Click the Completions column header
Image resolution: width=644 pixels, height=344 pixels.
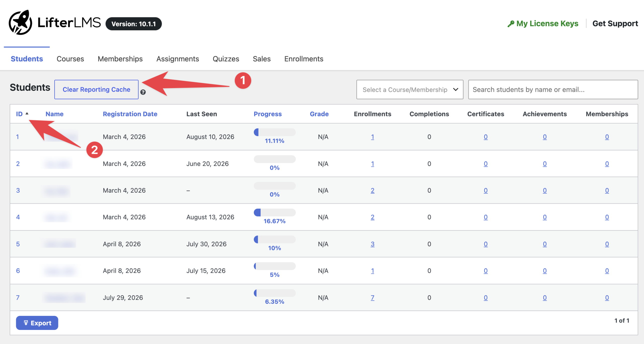point(429,114)
